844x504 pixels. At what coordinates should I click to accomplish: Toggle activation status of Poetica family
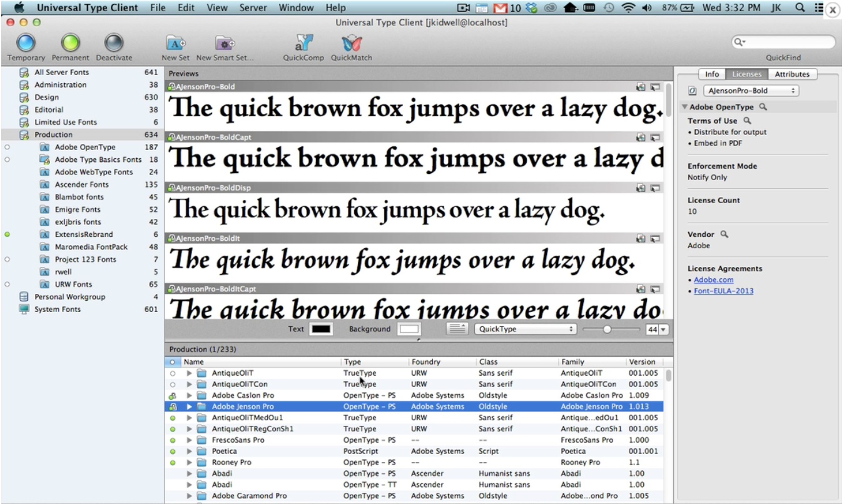(173, 451)
